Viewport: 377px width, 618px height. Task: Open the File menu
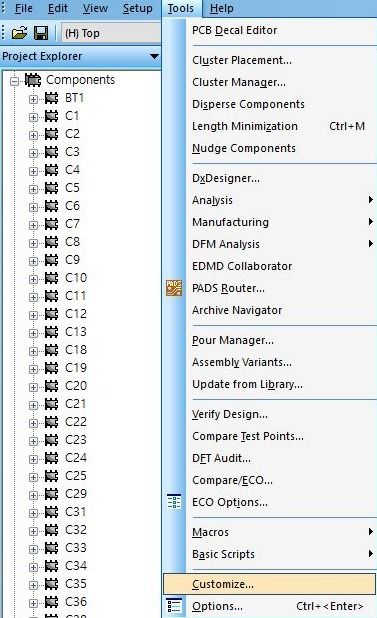coord(23,8)
